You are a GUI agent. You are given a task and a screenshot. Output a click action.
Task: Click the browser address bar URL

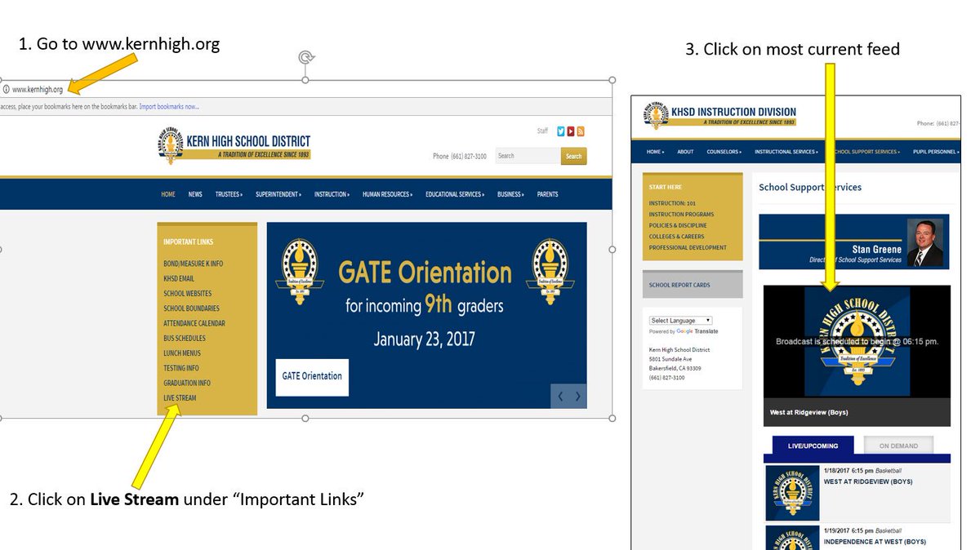[38, 90]
